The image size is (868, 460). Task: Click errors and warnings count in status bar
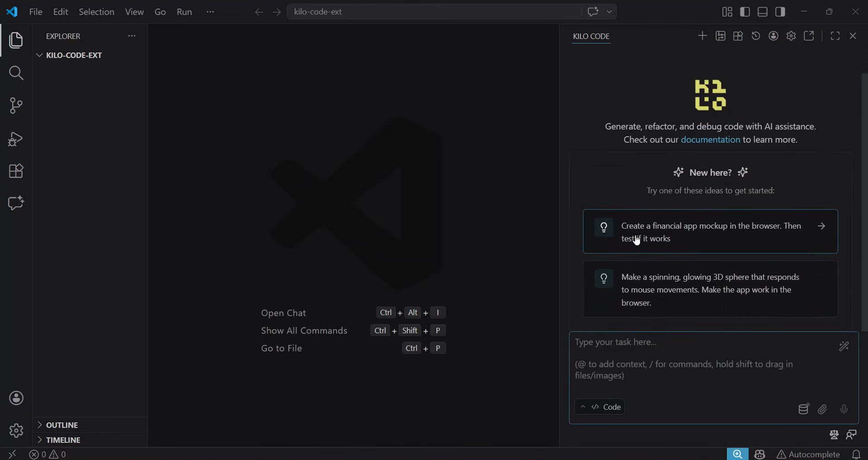click(48, 454)
